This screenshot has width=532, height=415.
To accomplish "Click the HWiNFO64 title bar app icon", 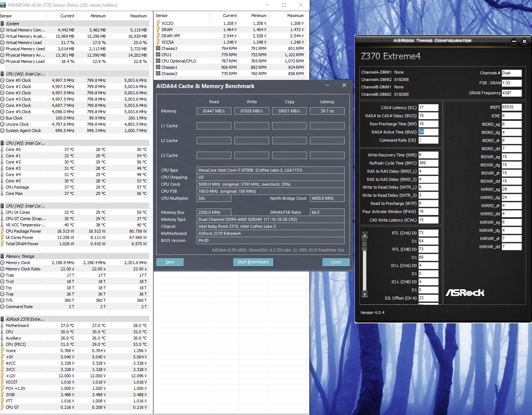I will coord(3,5).
